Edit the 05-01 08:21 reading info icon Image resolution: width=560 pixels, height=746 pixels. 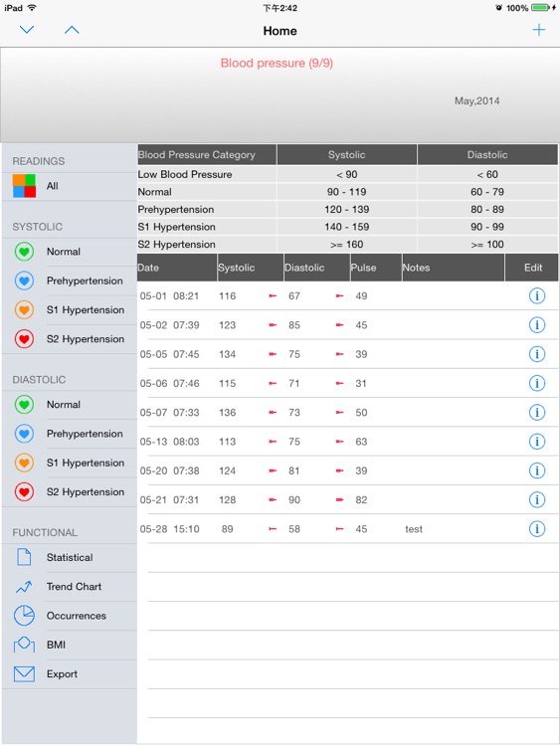(537, 296)
